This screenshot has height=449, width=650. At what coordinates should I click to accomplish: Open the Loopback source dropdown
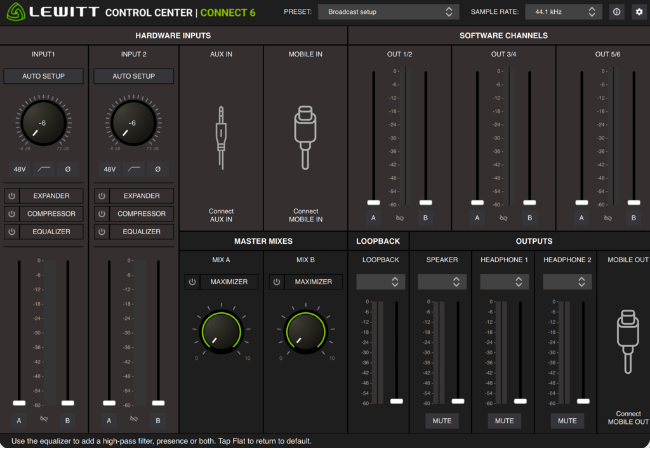point(380,282)
